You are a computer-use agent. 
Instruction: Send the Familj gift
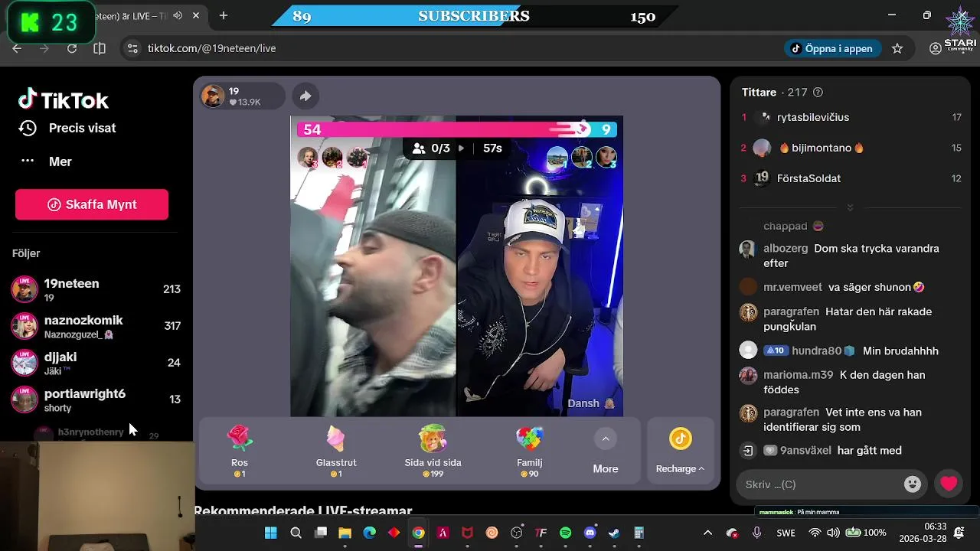tap(529, 452)
